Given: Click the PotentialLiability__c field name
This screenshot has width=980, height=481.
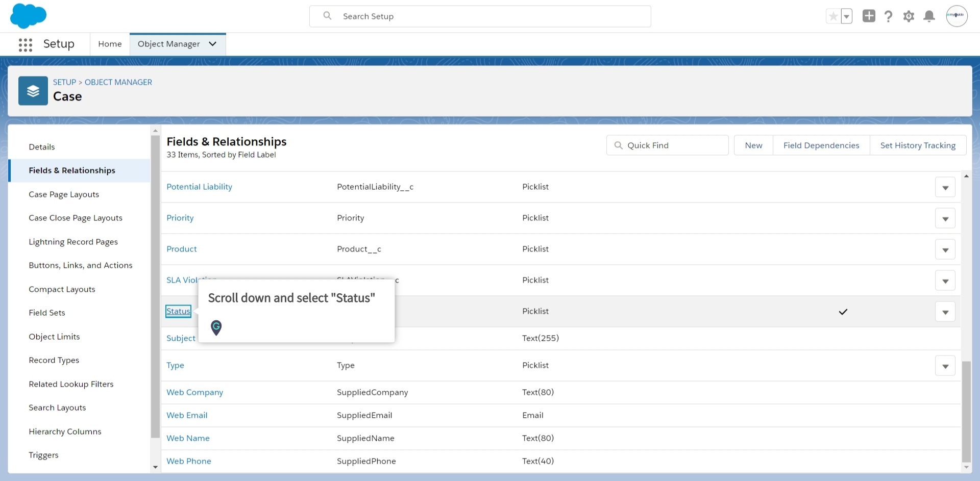Looking at the screenshot, I should coord(375,187).
